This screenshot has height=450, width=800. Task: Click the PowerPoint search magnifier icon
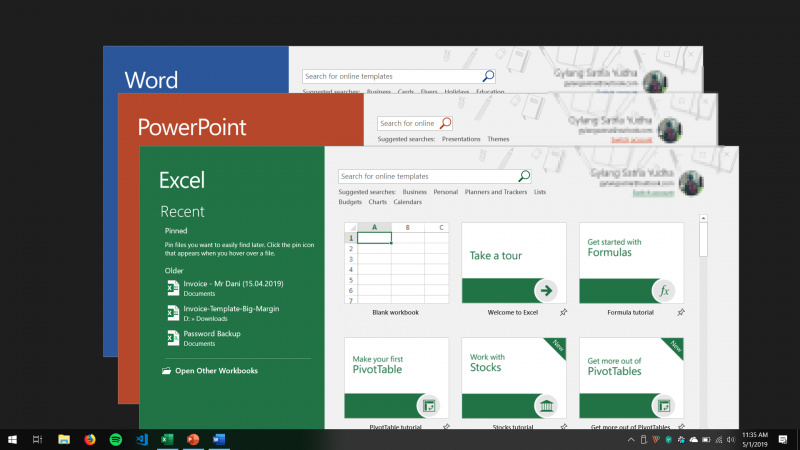[x=445, y=123]
